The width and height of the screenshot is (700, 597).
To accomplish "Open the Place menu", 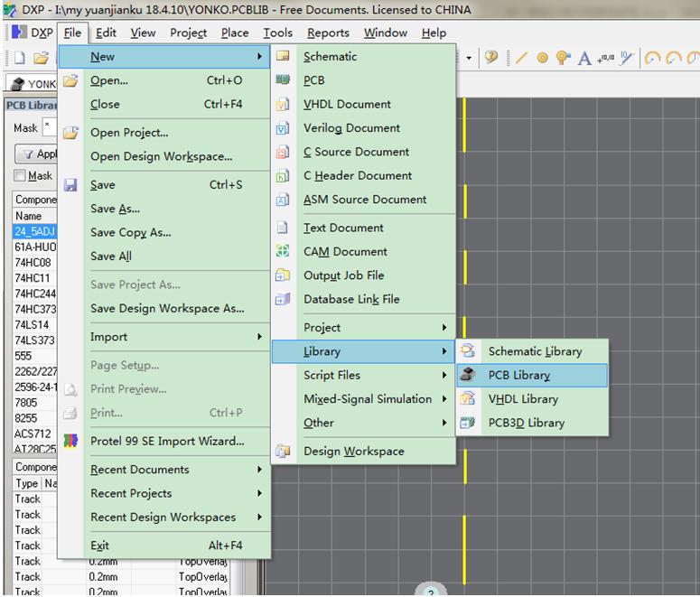I will tap(235, 33).
